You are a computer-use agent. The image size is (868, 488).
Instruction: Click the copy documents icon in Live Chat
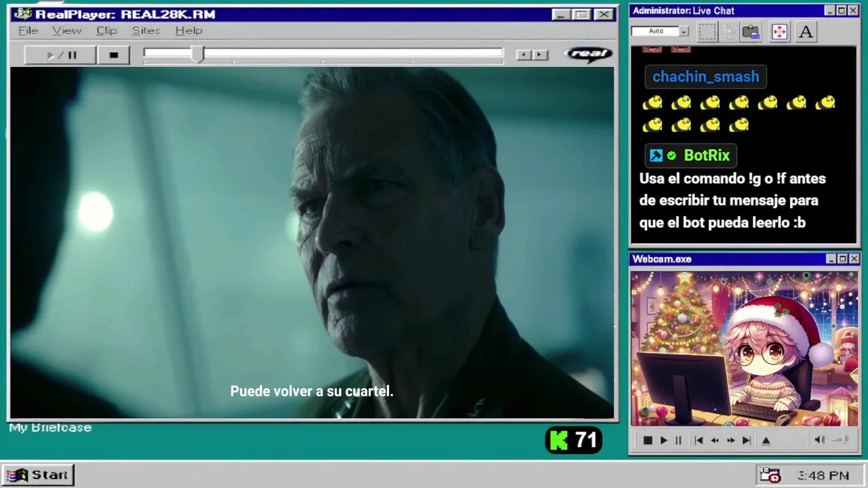click(729, 32)
